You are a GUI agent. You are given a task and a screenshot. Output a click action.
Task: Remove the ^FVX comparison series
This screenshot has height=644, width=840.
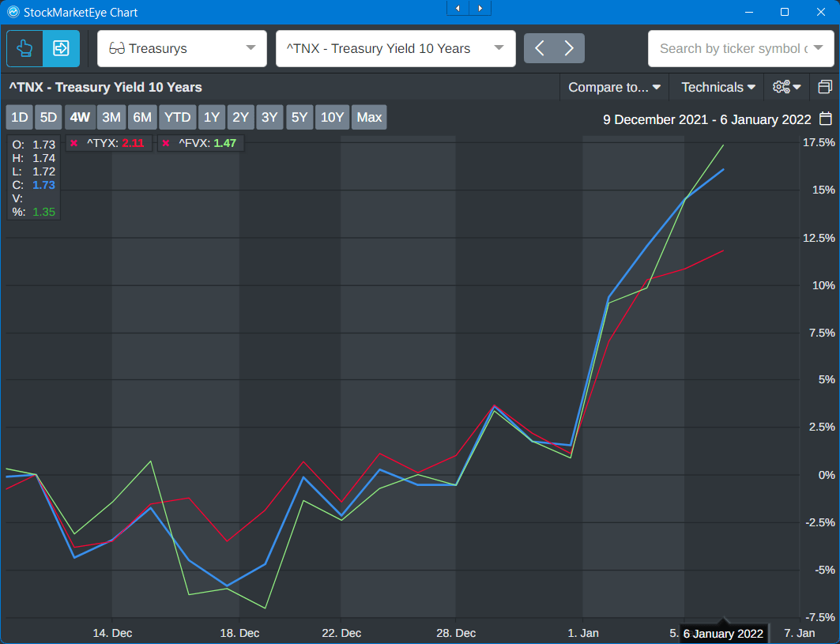(166, 143)
